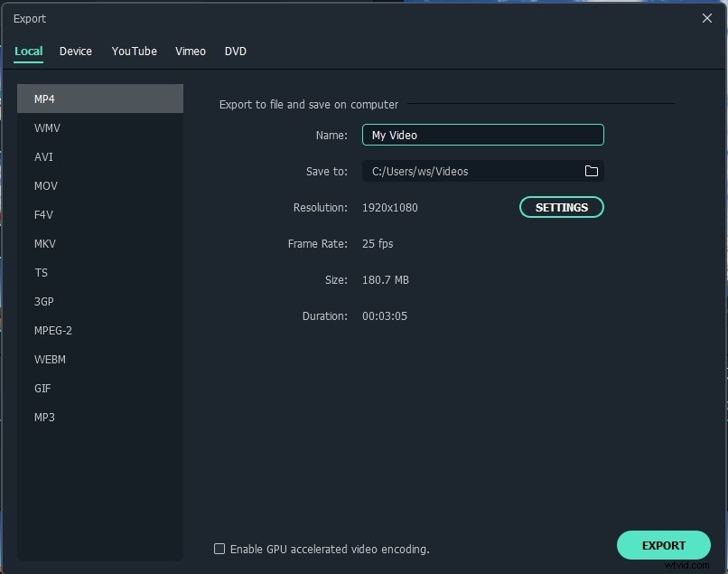
Task: Select the WEBM format
Action: point(50,359)
